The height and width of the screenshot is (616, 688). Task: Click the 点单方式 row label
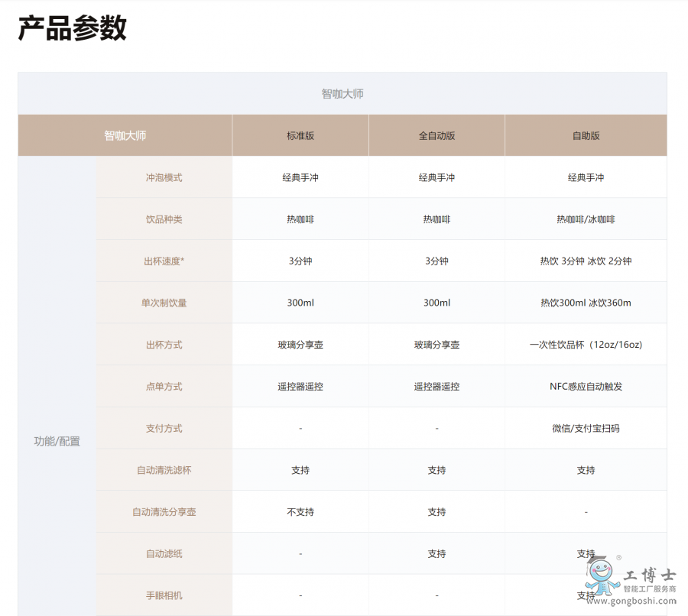click(164, 387)
